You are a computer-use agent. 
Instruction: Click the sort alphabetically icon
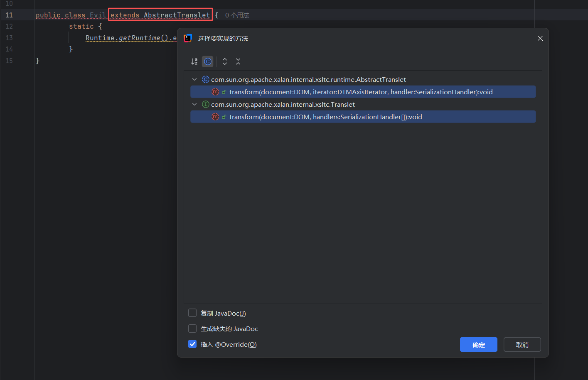194,61
